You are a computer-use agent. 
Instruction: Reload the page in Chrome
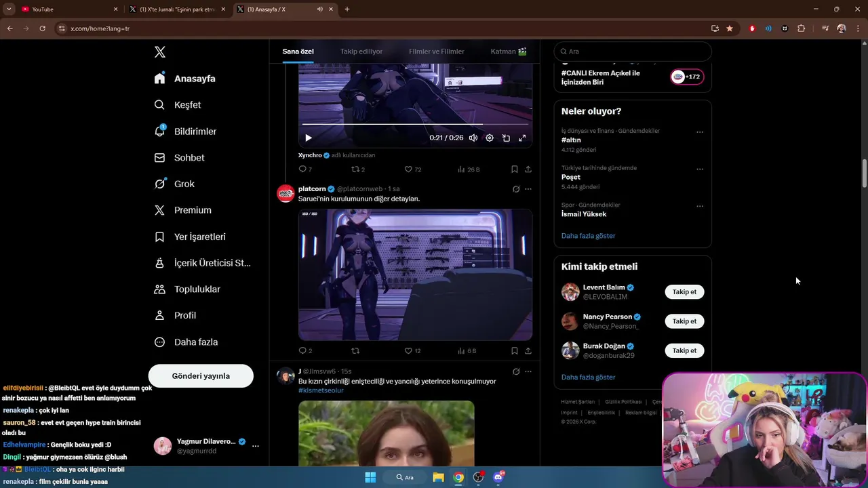point(42,28)
